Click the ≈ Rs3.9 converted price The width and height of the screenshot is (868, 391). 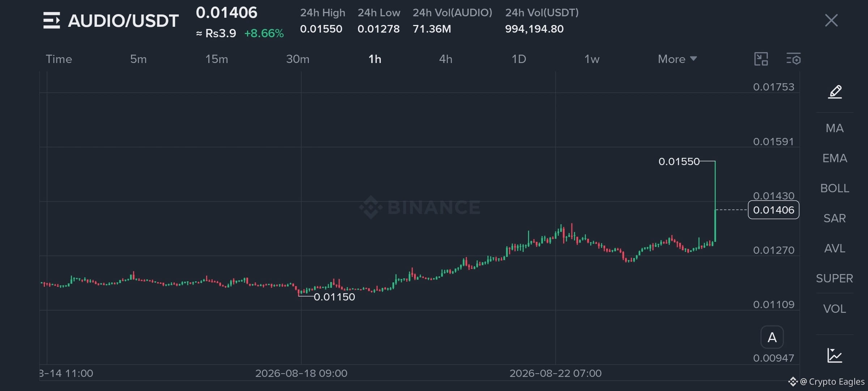(216, 33)
